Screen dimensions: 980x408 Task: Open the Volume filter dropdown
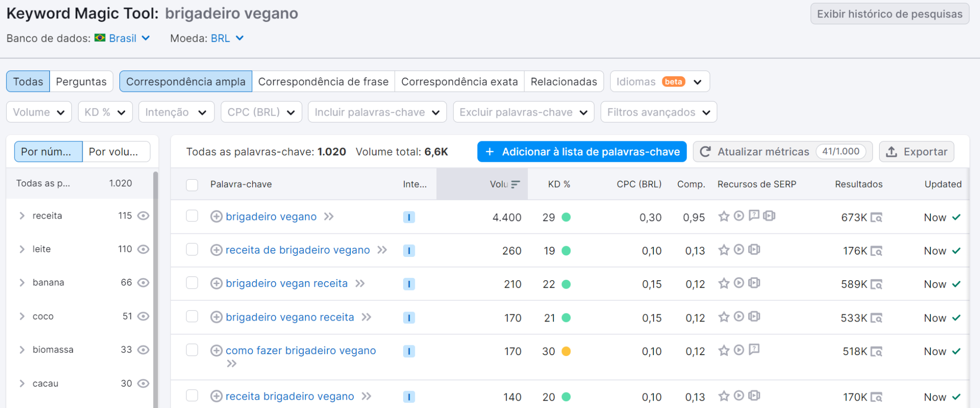(39, 112)
